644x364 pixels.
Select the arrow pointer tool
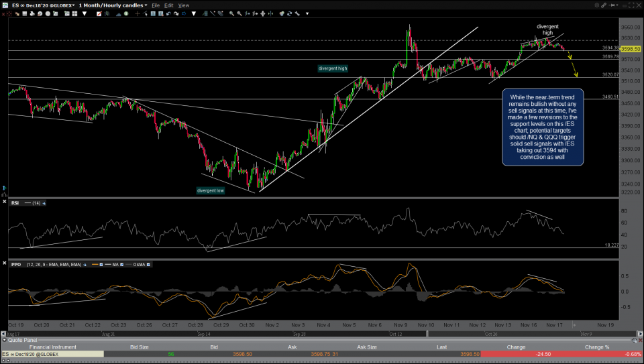145,13
